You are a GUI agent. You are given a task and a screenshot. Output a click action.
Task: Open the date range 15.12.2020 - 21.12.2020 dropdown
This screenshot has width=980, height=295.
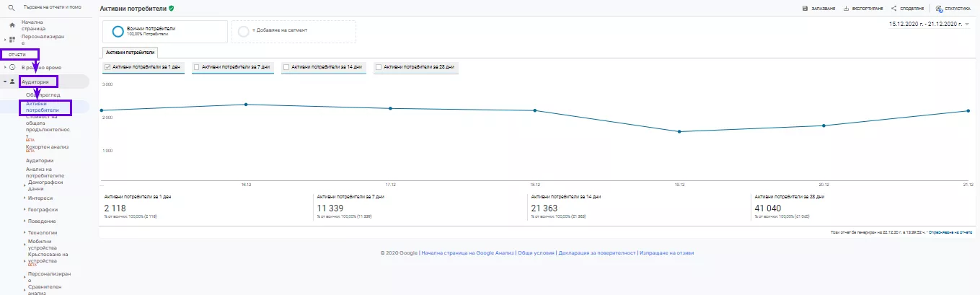pos(929,24)
